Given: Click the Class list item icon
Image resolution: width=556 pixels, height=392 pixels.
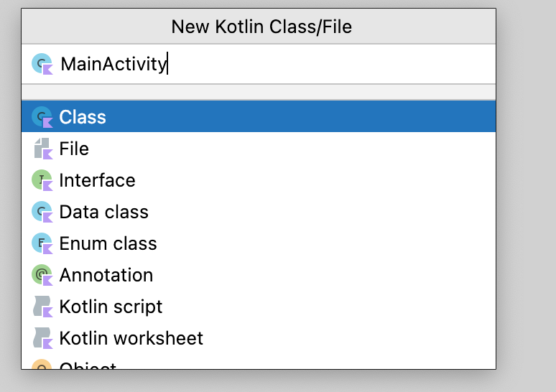Looking at the screenshot, I should coord(42,117).
